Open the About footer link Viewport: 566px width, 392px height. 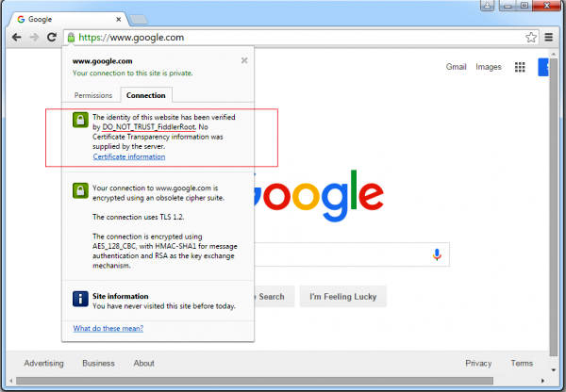click(x=143, y=363)
